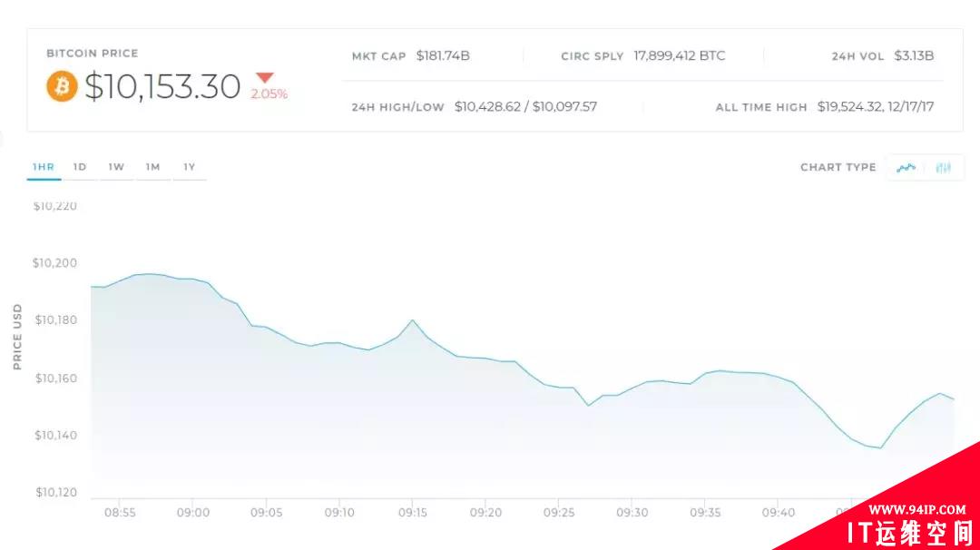This screenshot has height=550, width=980.
Task: Switch to the 1Y time range tab
Action: pyautogui.click(x=190, y=167)
